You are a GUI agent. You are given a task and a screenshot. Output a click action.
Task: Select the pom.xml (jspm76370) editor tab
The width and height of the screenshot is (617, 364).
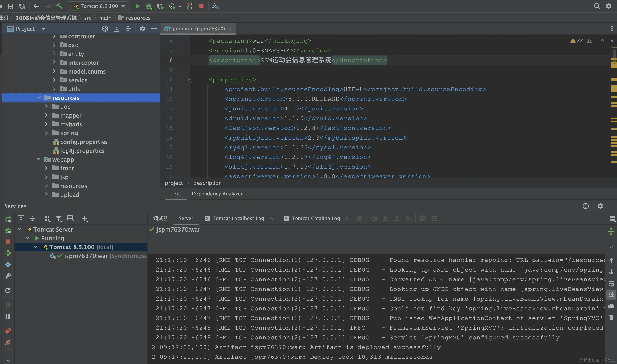[198, 28]
